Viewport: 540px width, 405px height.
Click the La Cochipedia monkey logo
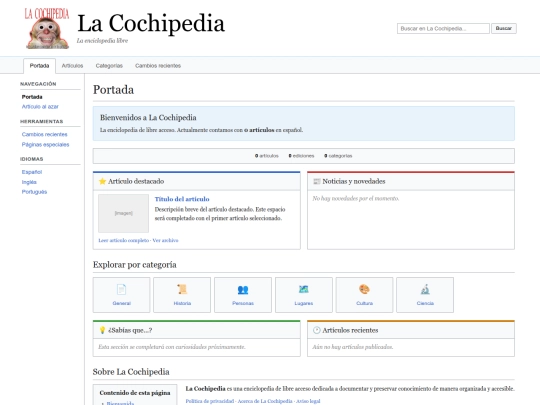47,29
